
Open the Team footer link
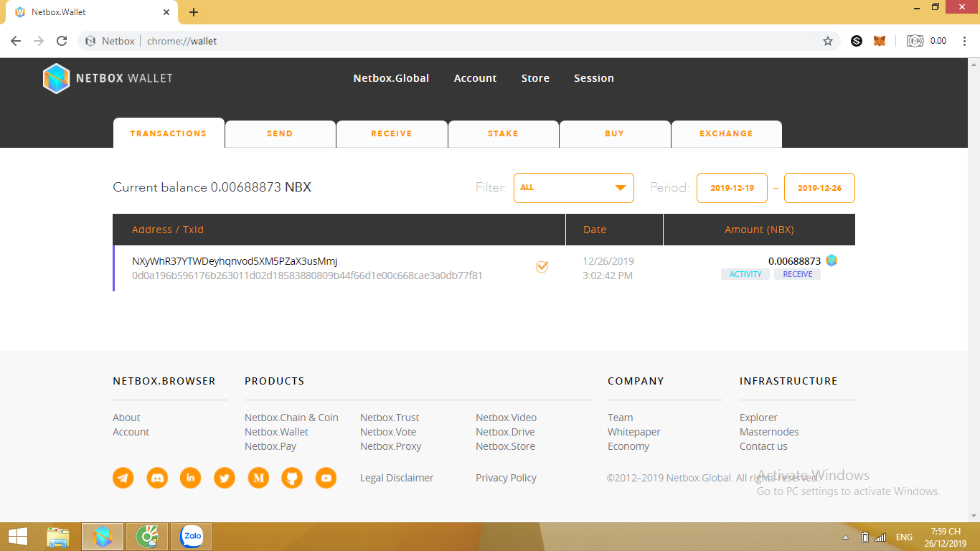[x=621, y=418]
